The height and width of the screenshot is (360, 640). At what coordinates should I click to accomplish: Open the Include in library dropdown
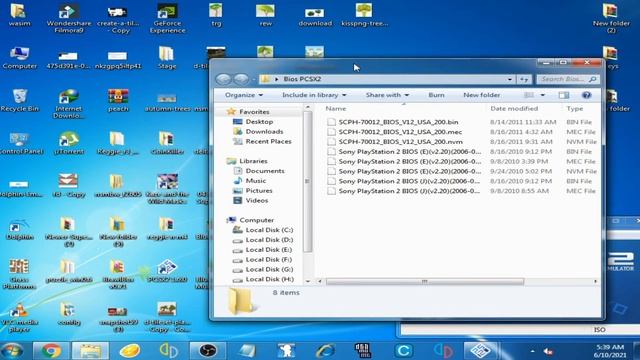314,95
